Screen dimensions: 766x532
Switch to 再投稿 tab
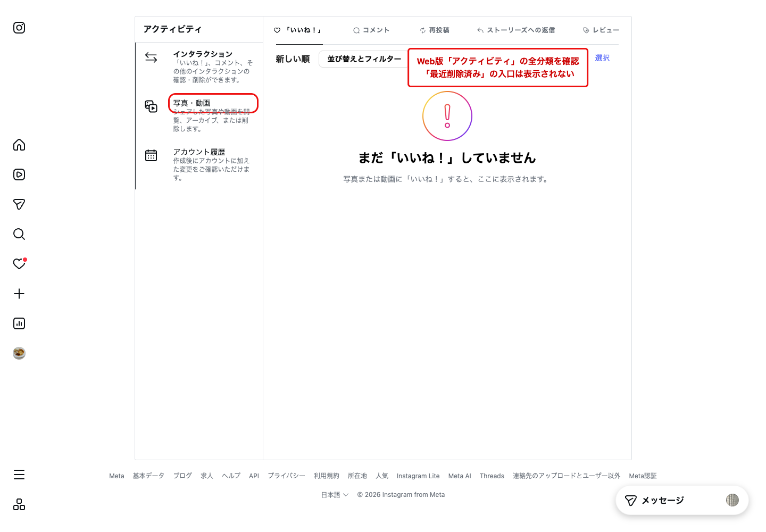435,30
